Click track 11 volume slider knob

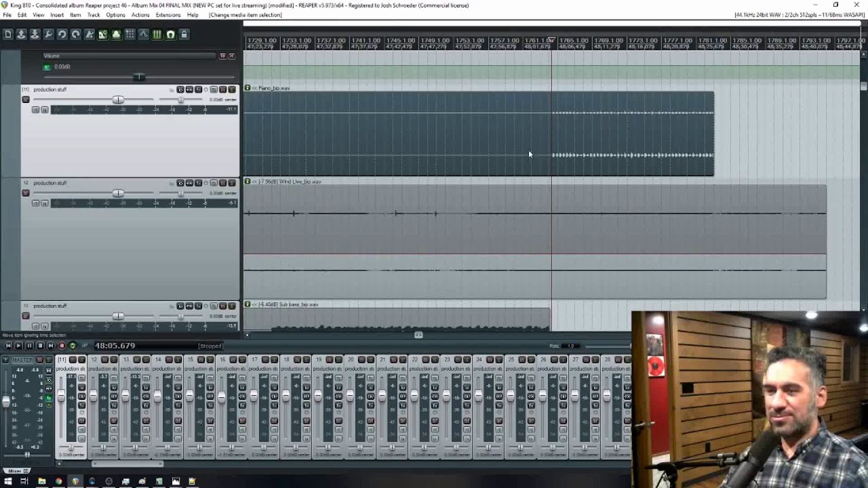118,100
